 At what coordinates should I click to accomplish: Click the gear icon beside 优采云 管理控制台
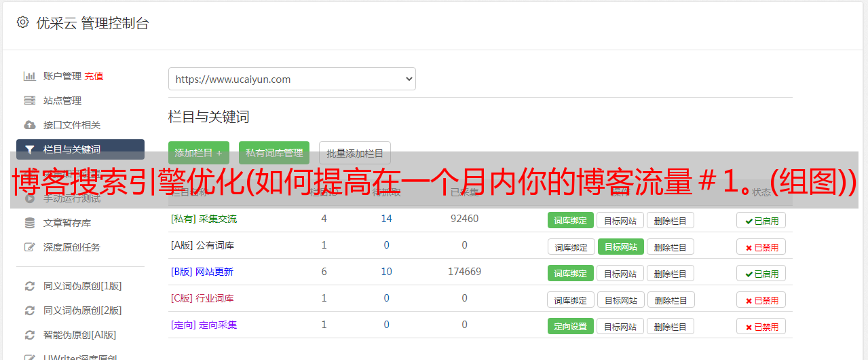point(22,22)
